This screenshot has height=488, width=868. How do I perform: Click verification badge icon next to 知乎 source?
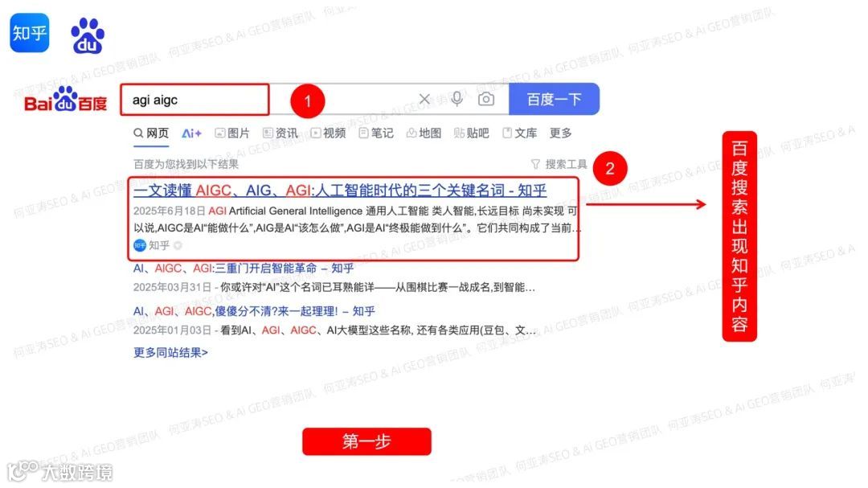(x=178, y=245)
